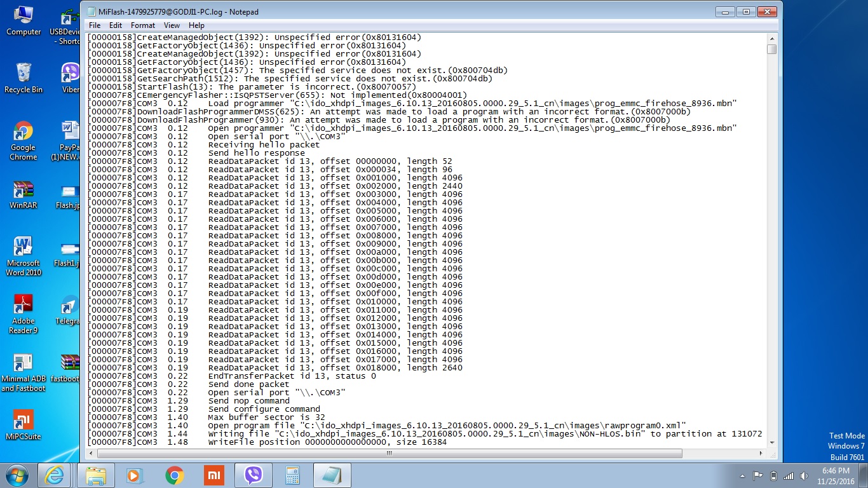Click the vertical scrollbar down arrow
Screen dimensions: 868x488
771,443
